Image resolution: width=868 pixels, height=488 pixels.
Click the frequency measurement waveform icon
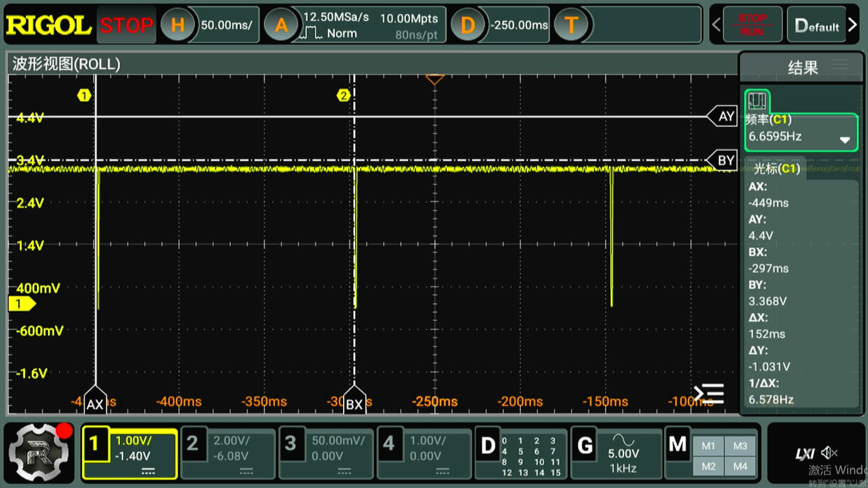coord(757,100)
